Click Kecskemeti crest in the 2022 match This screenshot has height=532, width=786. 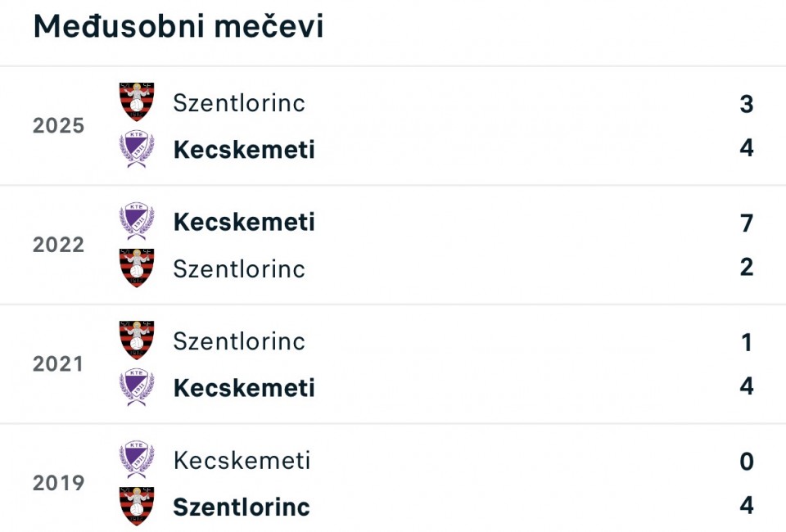[x=136, y=222]
